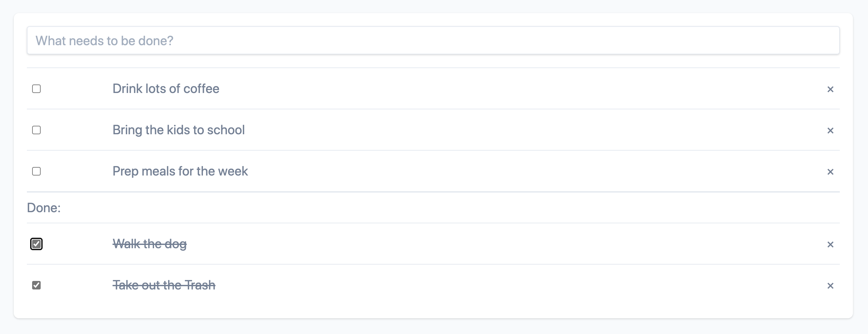Mark "Bring the kids to school" as done
868x334 pixels.
coord(36,130)
